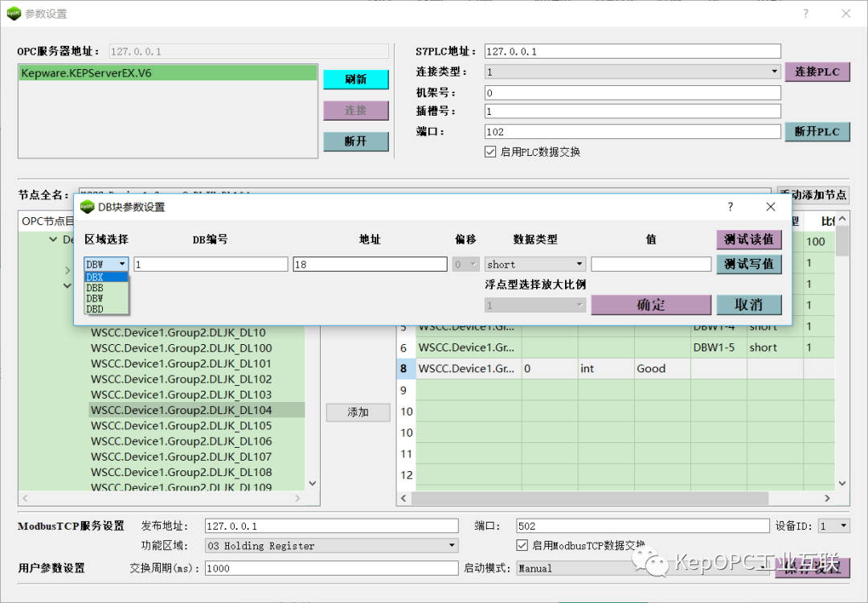Choose DBB from the region list

(x=106, y=288)
